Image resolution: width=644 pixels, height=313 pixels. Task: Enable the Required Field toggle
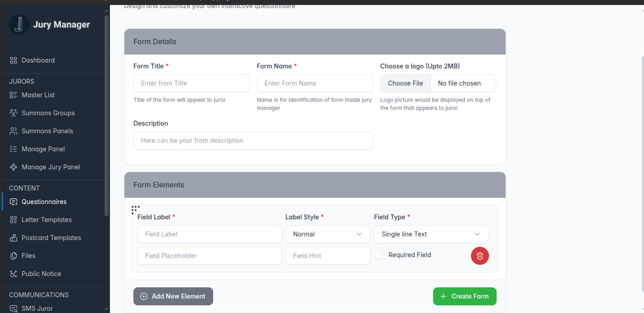379,255
